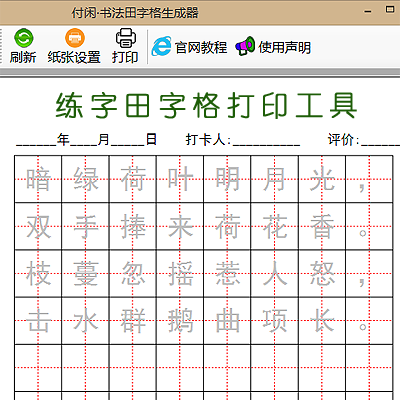
Task: Click the grid character 绿
Action: tap(86, 179)
